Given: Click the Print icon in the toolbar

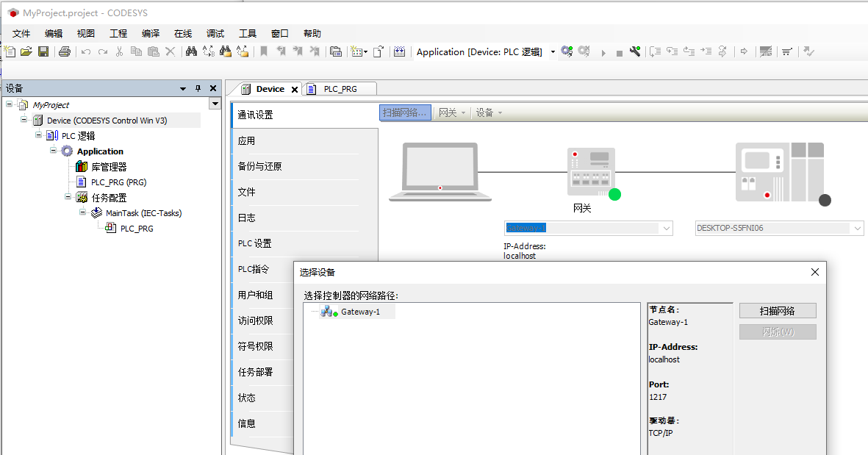Looking at the screenshot, I should click(x=65, y=51).
